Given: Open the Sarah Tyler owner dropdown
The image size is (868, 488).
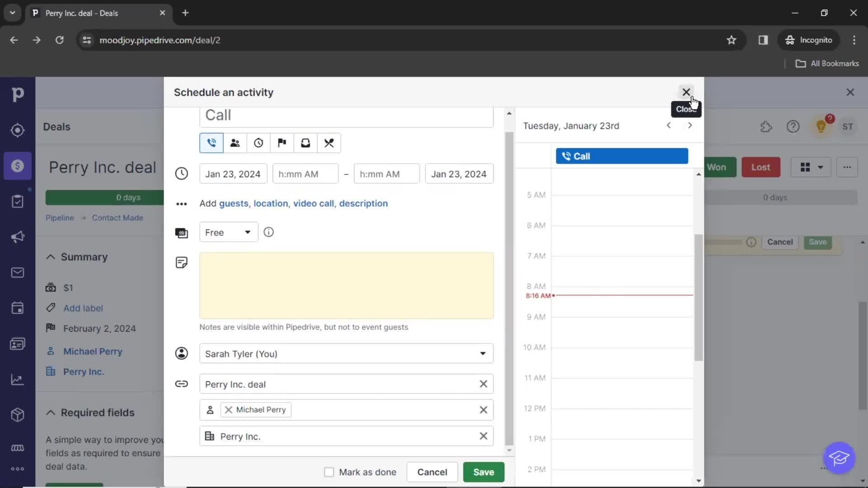Looking at the screenshot, I should coord(346,354).
